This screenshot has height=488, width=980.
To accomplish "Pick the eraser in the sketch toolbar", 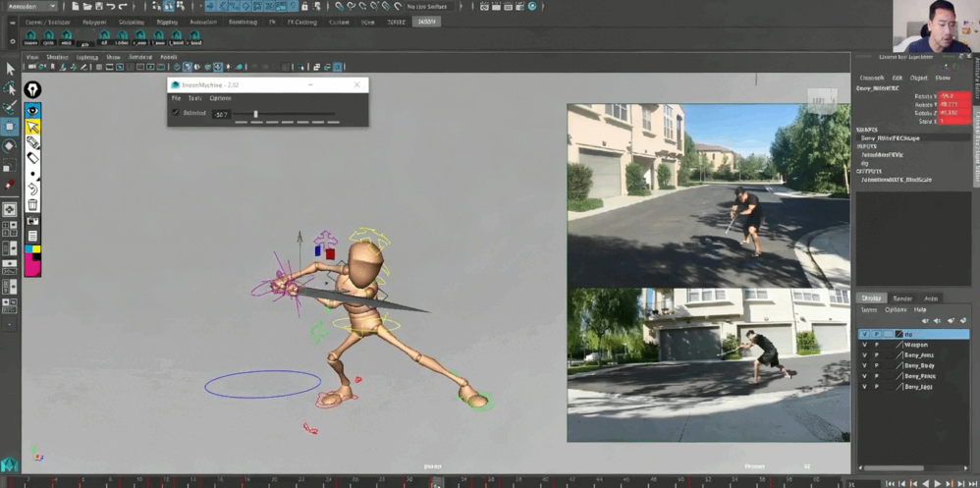I will click(x=32, y=157).
